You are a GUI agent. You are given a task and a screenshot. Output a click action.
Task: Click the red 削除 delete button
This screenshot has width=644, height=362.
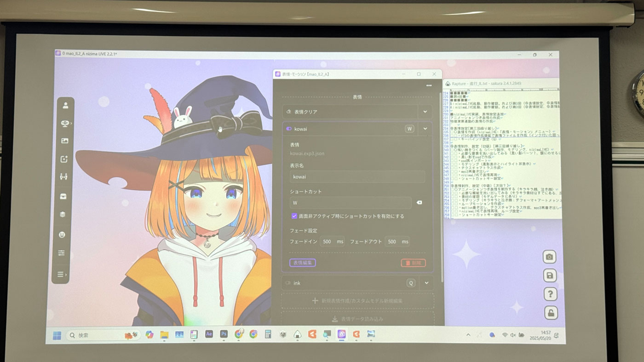413,263
